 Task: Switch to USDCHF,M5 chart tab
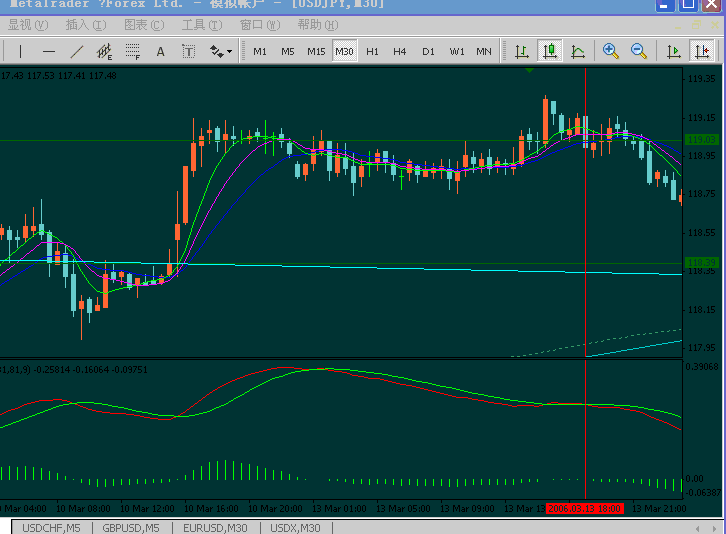51,528
